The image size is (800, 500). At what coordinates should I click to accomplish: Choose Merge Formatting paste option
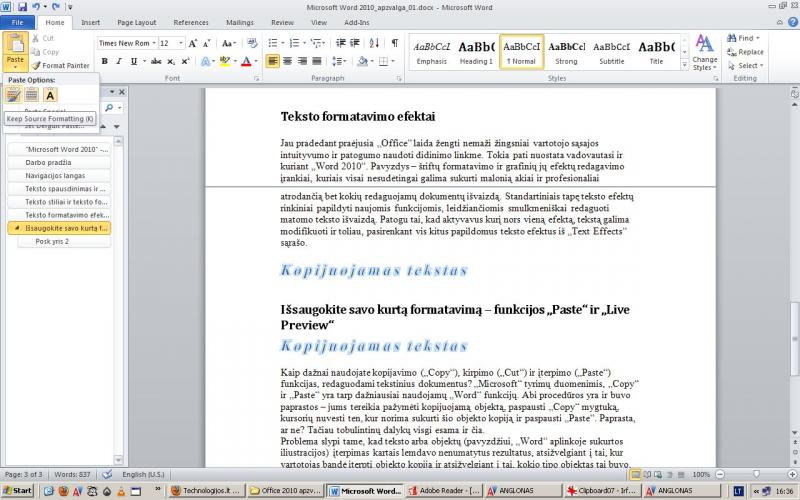[32, 94]
